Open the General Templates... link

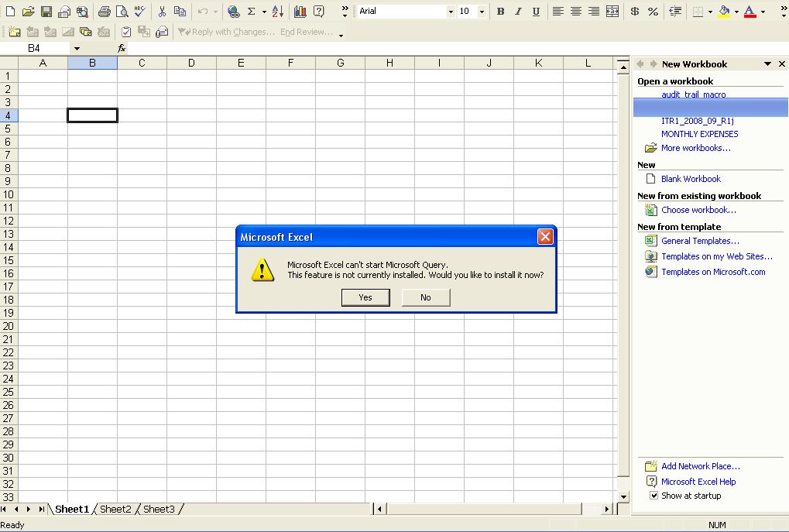click(x=700, y=241)
